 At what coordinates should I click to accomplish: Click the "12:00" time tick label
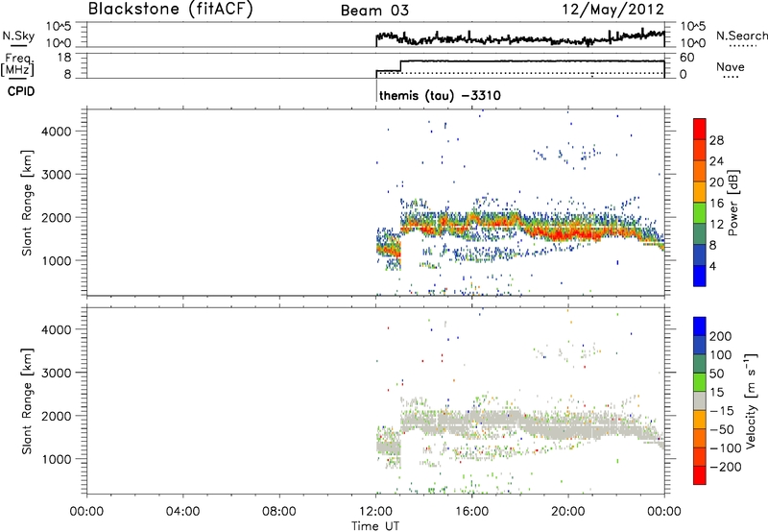(x=375, y=512)
